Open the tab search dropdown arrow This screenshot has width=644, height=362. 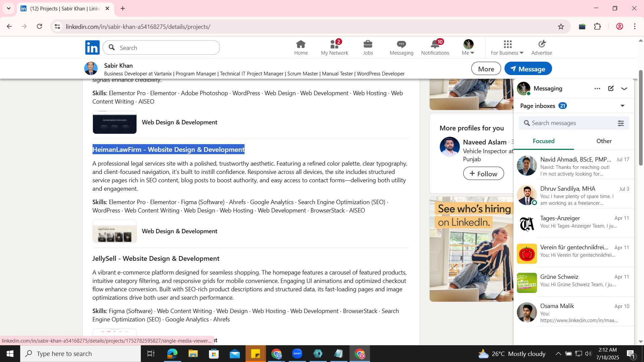[9, 8]
